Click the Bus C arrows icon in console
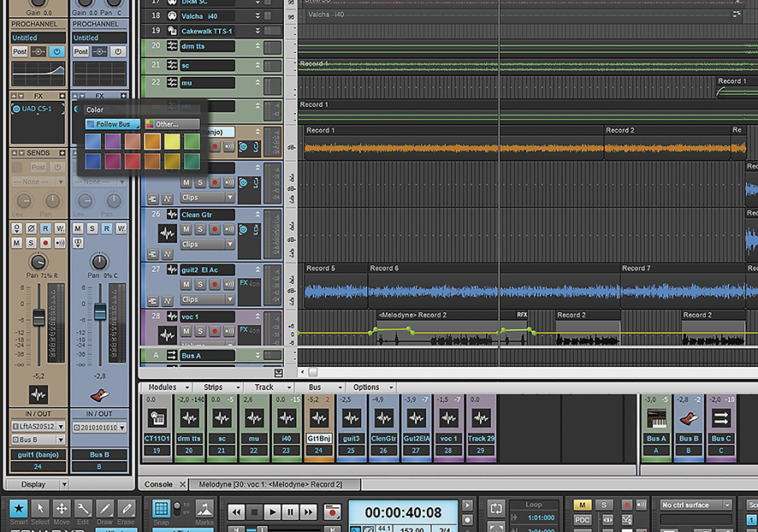The height and width of the screenshot is (532, 758). click(720, 418)
